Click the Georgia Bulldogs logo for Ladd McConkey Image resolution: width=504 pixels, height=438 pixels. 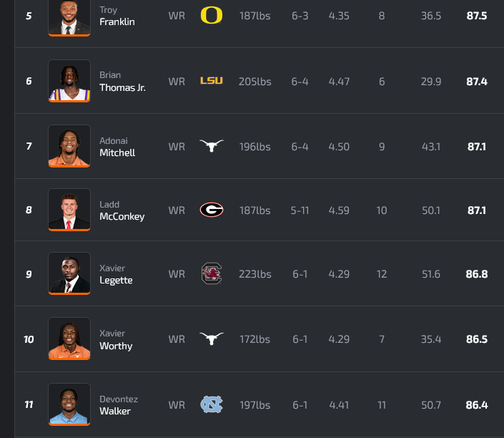tap(212, 210)
